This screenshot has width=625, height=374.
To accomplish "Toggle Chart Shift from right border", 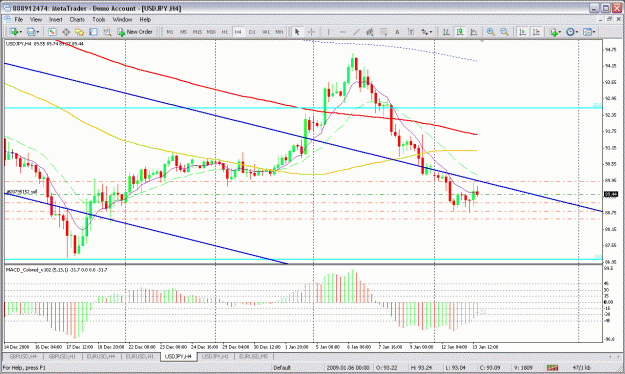I will click(536, 32).
